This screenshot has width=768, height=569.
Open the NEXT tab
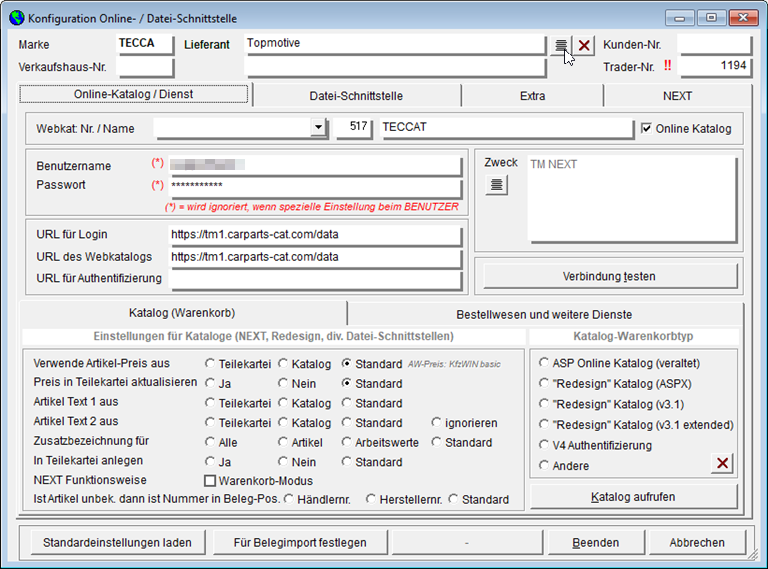pyautogui.click(x=677, y=96)
